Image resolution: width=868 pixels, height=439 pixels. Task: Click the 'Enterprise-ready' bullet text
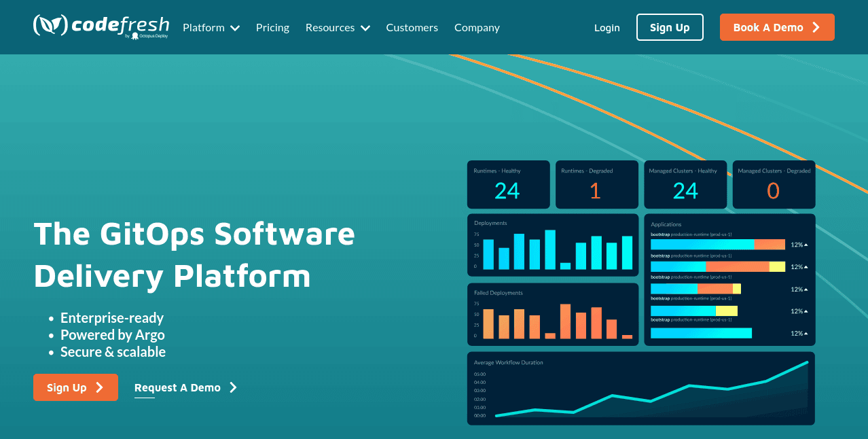tap(112, 318)
